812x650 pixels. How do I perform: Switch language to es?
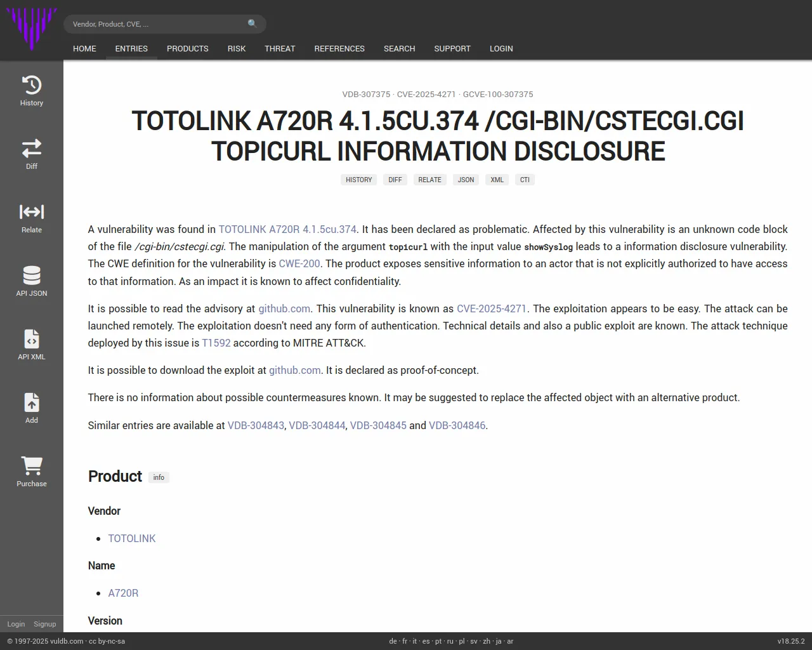pos(426,641)
